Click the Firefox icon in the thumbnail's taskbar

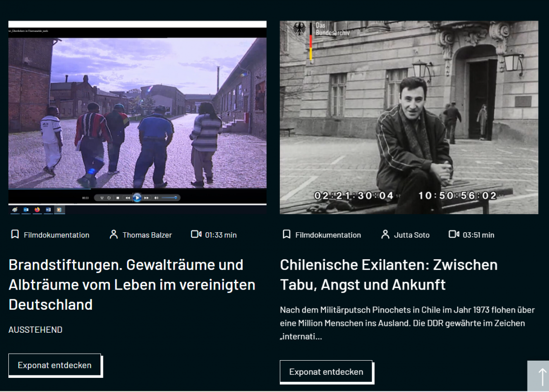coord(37,210)
